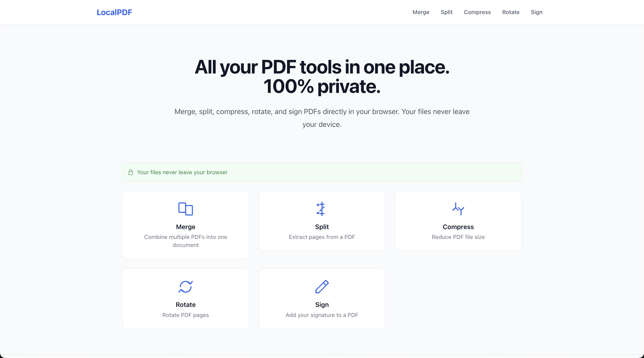
Task: Select Compress from the navigation bar
Action: click(477, 12)
